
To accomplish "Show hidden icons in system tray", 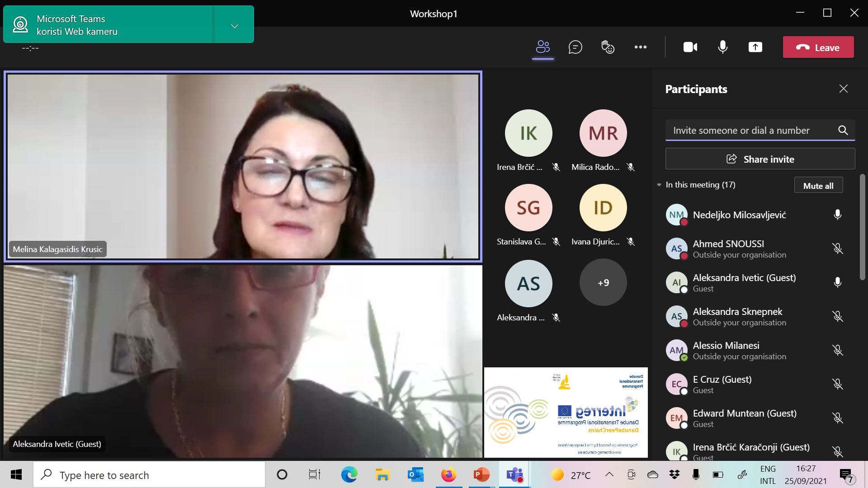I will 609,474.
